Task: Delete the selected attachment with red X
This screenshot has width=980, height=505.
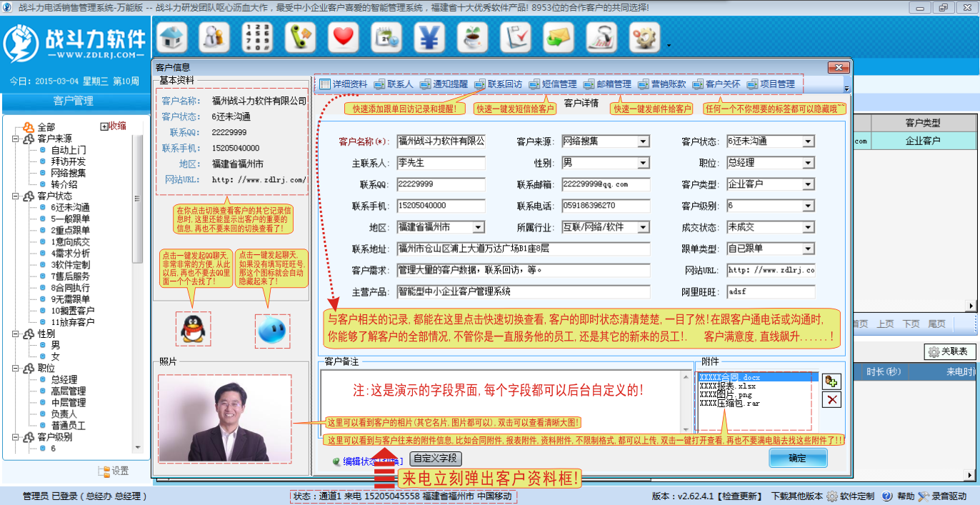Action: (x=831, y=399)
